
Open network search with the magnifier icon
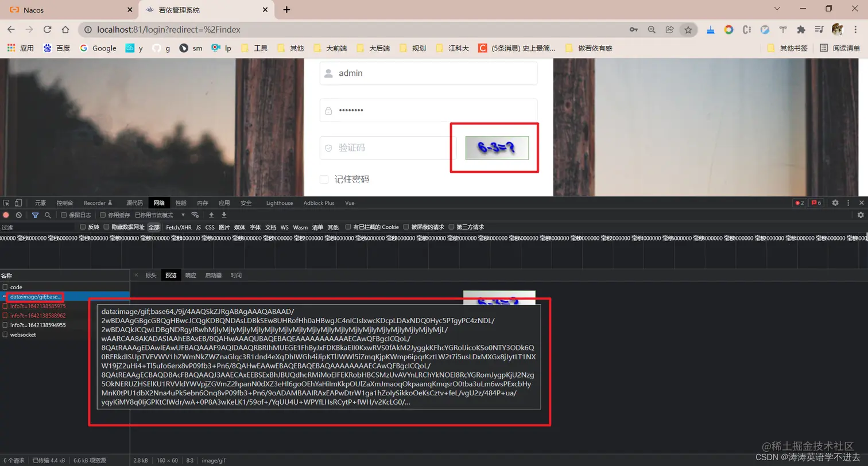pyautogui.click(x=48, y=215)
